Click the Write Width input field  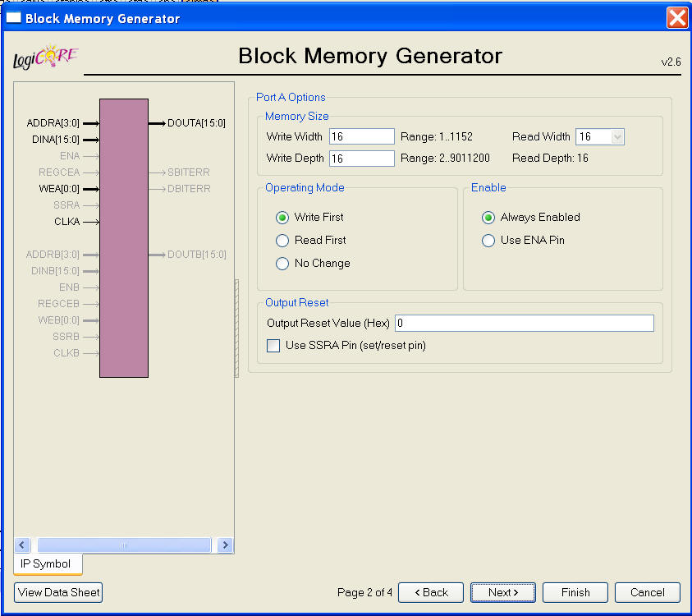[x=362, y=136]
